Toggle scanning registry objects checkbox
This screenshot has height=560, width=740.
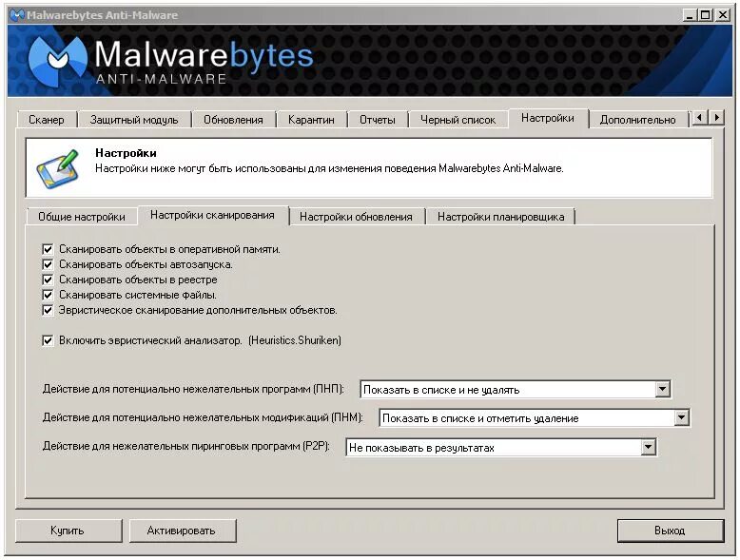tap(48, 280)
